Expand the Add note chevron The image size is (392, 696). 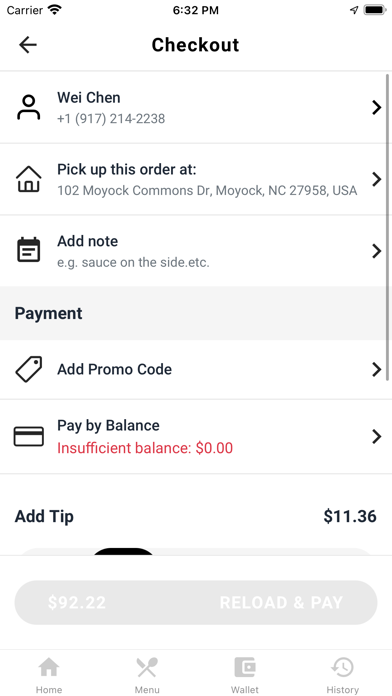point(376,251)
